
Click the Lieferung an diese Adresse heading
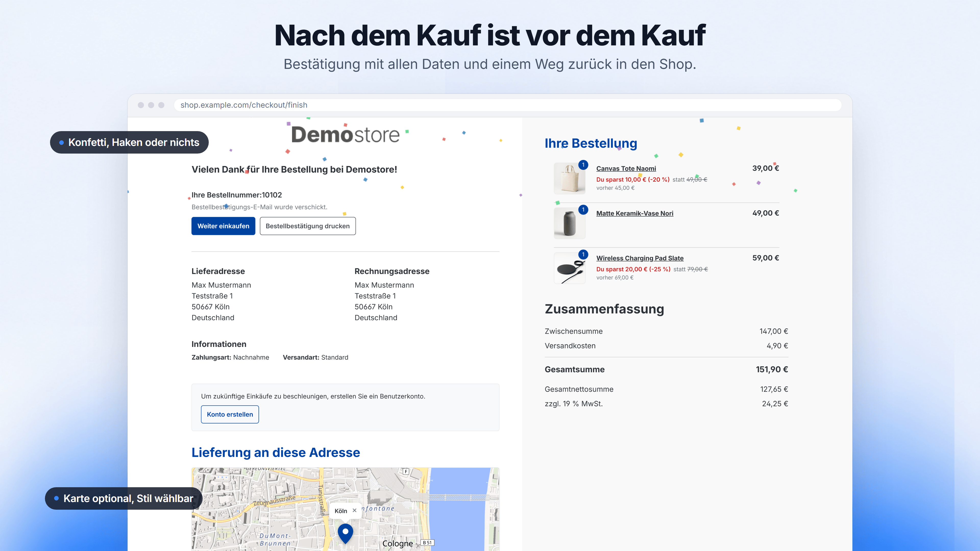pos(276,453)
